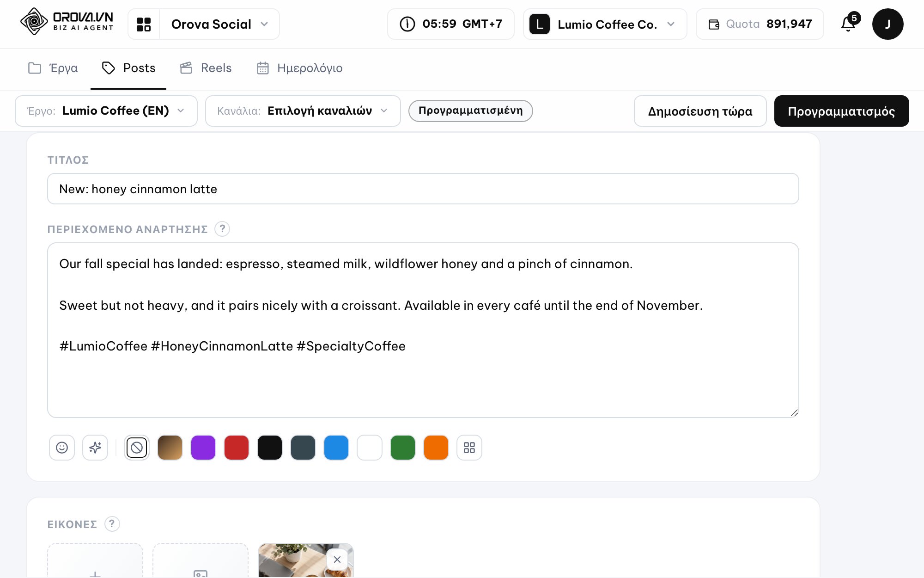Open more background colors grid
The height and width of the screenshot is (578, 924).
[x=469, y=448]
